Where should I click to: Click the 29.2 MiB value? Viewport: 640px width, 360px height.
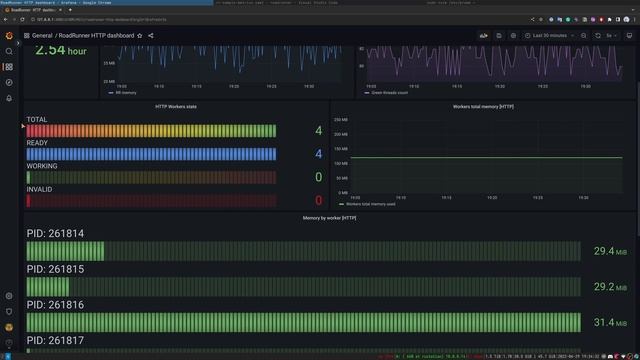coord(610,287)
